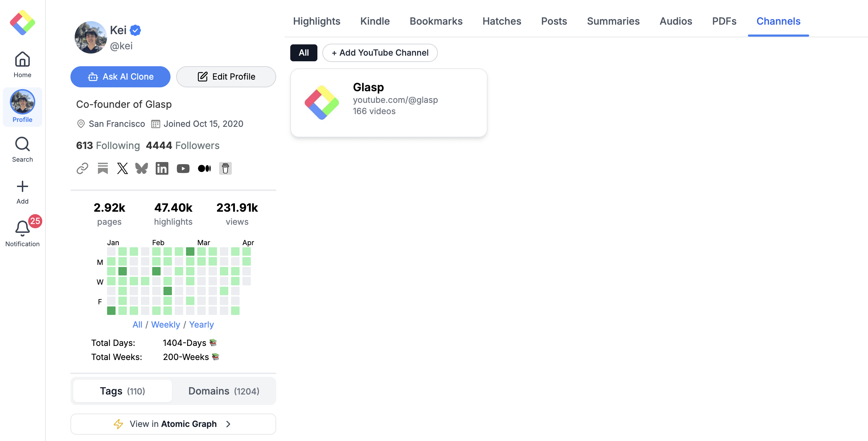This screenshot has width=868, height=441.
Task: Click the Add plus icon in sidebar
Action: (x=22, y=187)
